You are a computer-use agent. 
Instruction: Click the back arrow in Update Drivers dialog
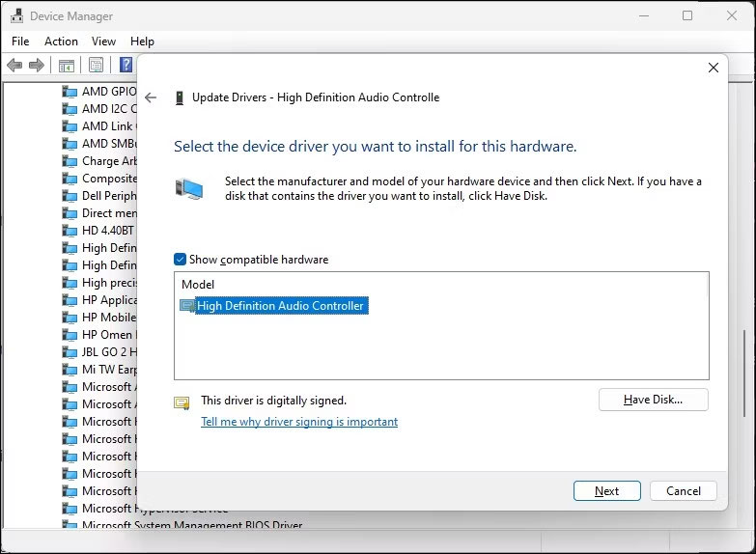coord(151,97)
